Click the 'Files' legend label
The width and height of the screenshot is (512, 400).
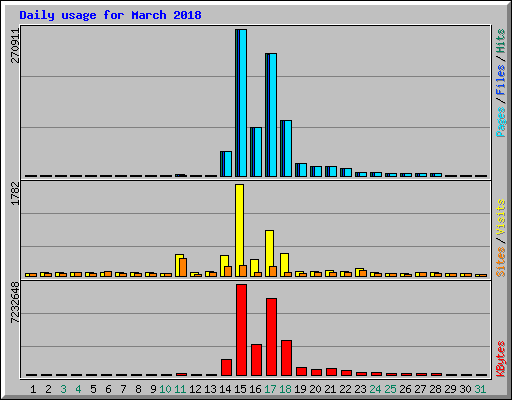click(501, 80)
